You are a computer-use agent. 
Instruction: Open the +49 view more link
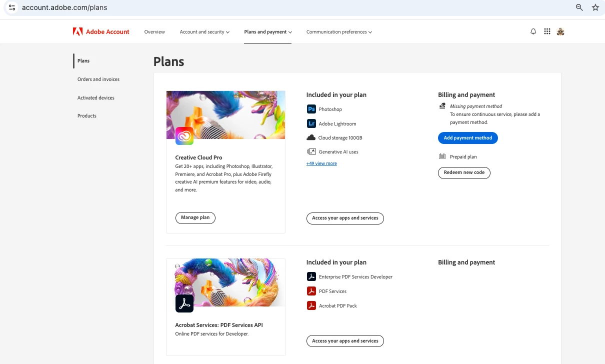(x=321, y=163)
